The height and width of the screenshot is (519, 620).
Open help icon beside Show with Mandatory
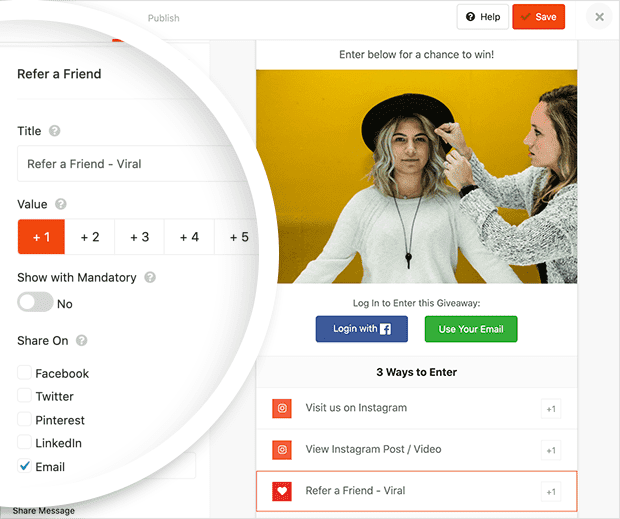pos(150,277)
